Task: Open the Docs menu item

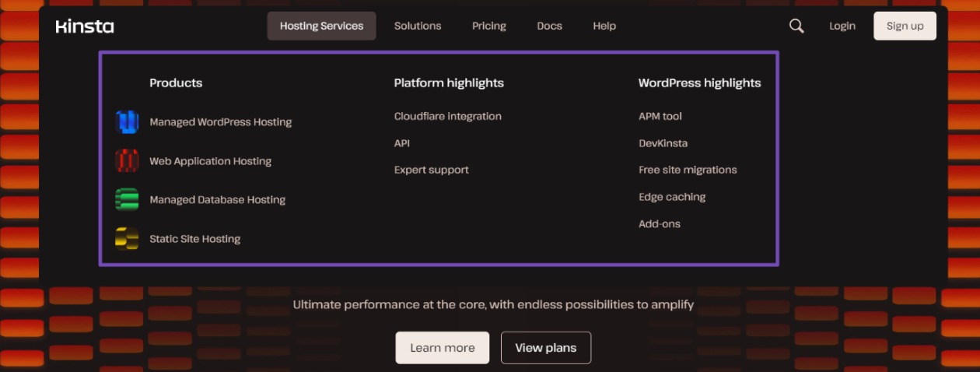Action: click(x=549, y=26)
